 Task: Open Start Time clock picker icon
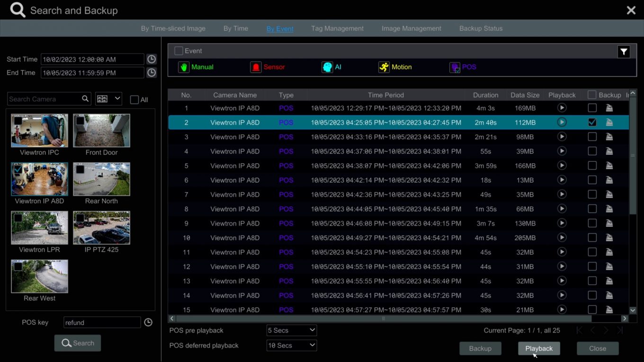[x=151, y=59]
